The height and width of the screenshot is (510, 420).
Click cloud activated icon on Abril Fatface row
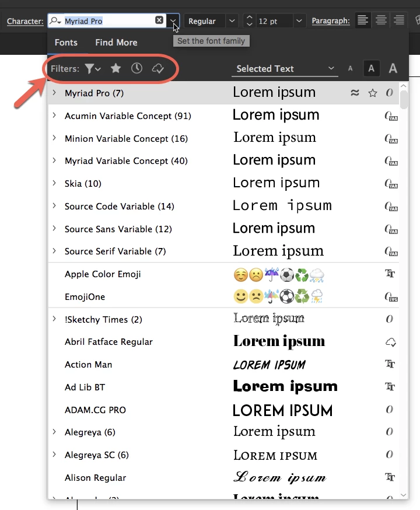pos(391,342)
